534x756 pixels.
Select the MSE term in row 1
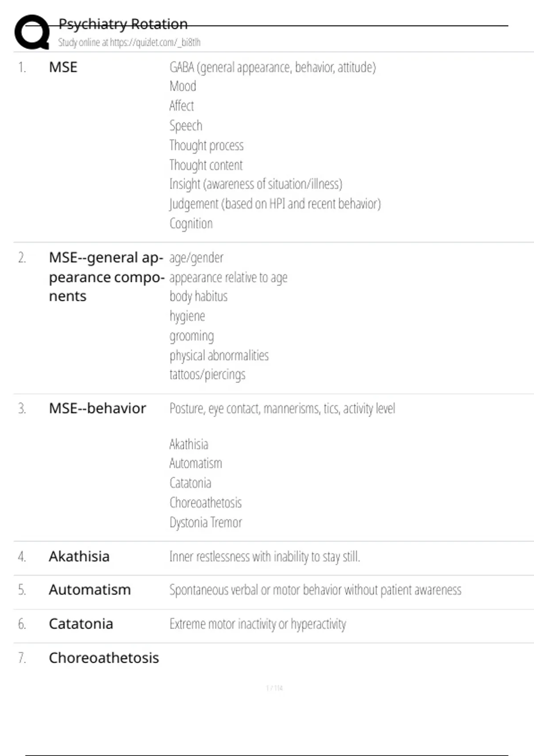click(x=63, y=67)
